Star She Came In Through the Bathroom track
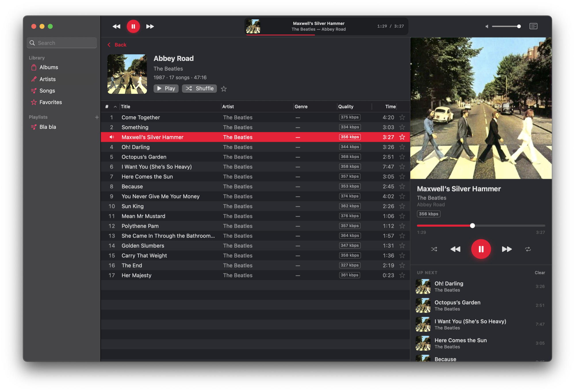 [402, 236]
